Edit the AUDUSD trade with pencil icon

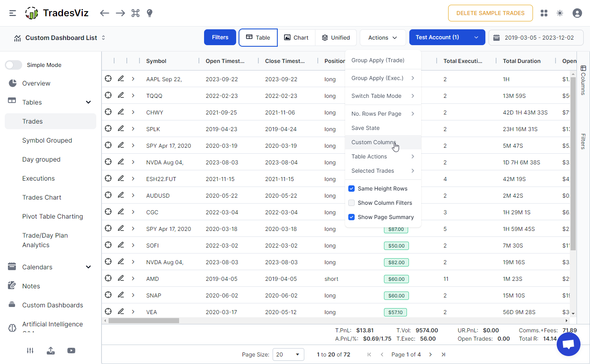[121, 195]
